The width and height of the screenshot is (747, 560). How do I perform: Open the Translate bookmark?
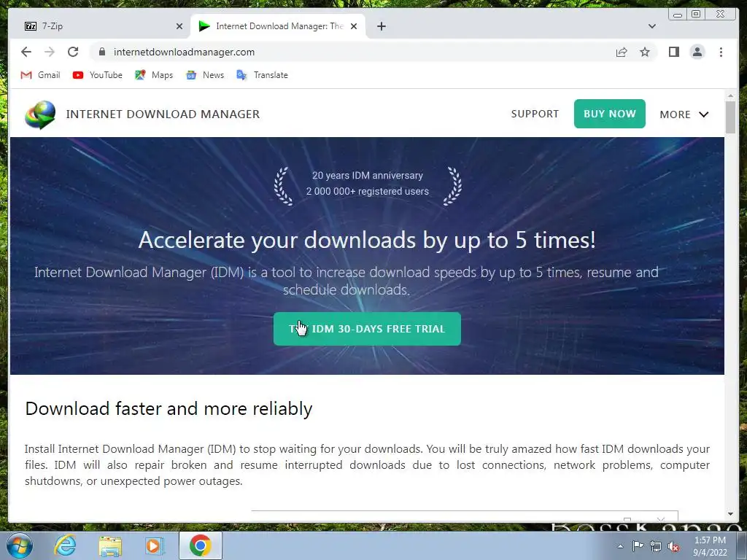262,75
